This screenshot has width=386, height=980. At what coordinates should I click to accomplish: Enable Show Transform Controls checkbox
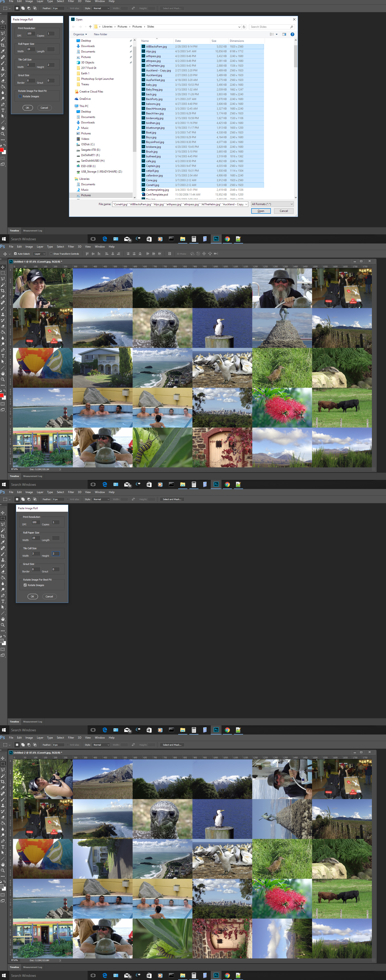click(51, 253)
